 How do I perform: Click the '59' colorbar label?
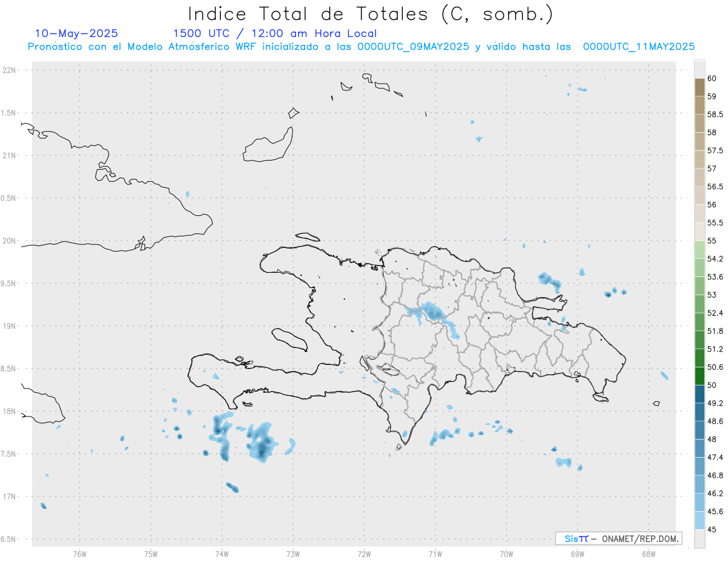712,96
